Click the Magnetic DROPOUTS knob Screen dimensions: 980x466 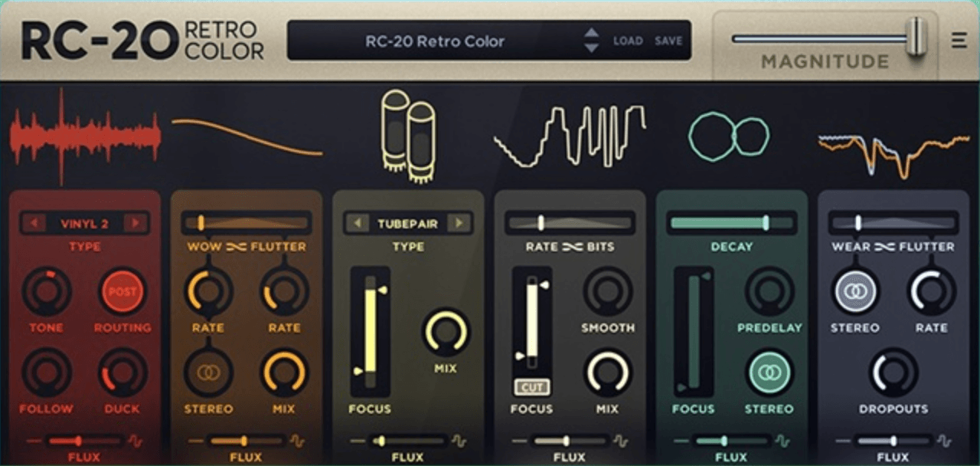pos(893,372)
